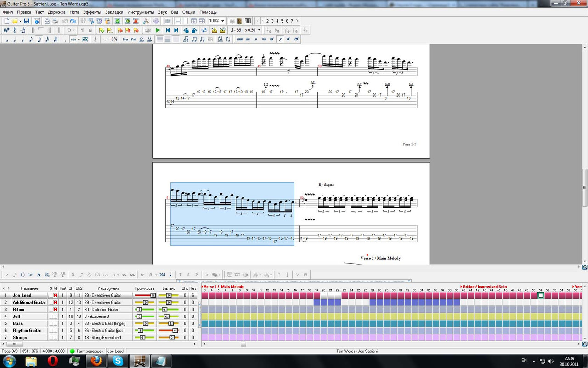Viewport: 588px width, 368px height.
Task: Open the Инструменты menu
Action: [141, 12]
